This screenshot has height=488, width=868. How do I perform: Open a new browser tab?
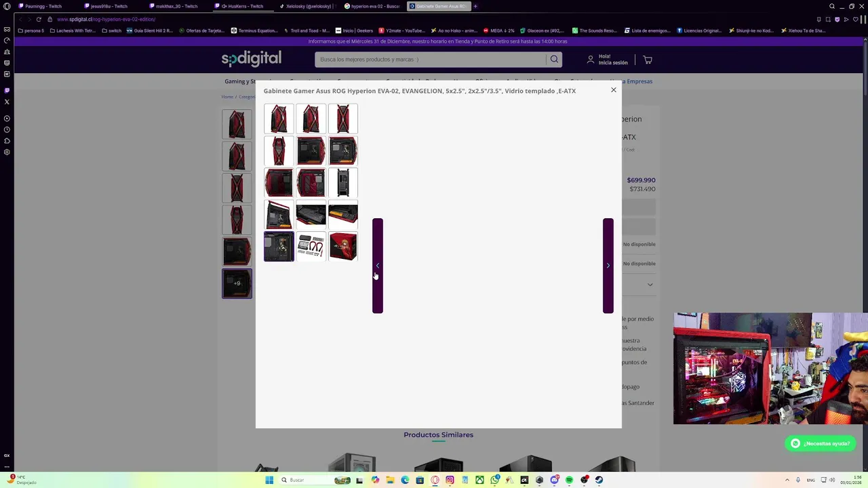click(x=475, y=6)
